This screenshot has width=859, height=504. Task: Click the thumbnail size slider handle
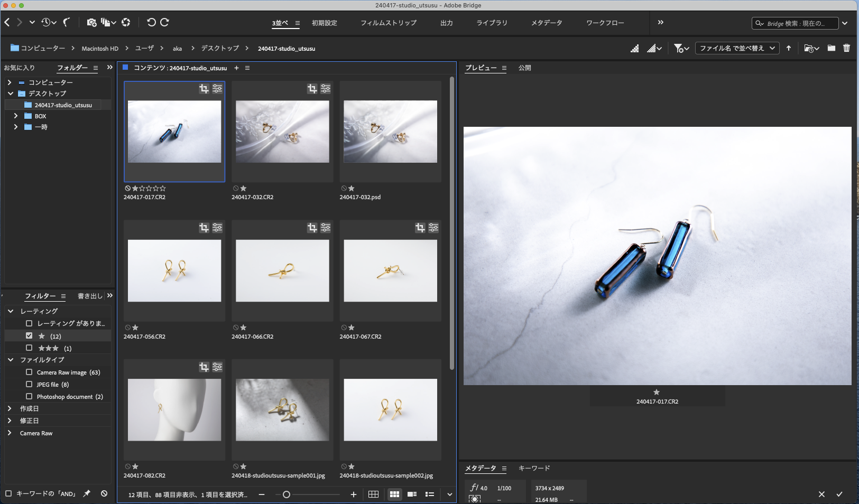(287, 494)
